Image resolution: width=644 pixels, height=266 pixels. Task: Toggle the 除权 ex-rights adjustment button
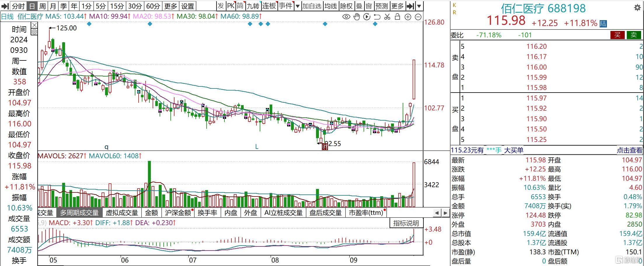(346, 6)
